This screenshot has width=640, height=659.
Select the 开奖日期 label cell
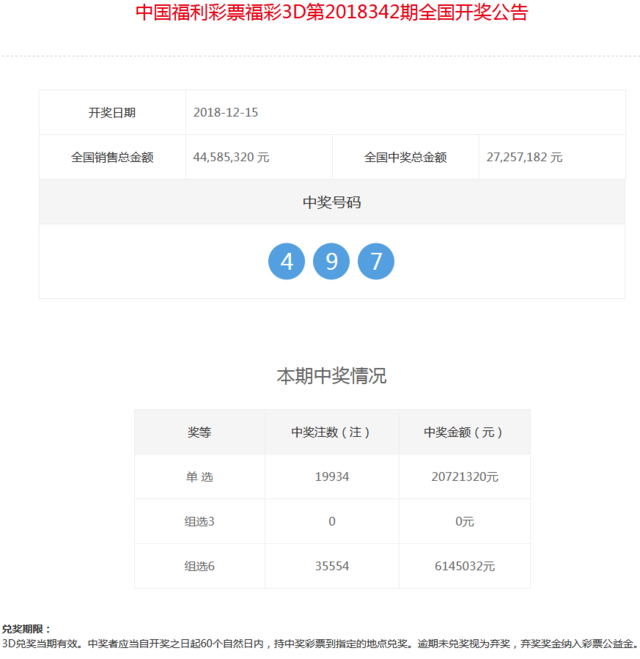[x=112, y=112]
